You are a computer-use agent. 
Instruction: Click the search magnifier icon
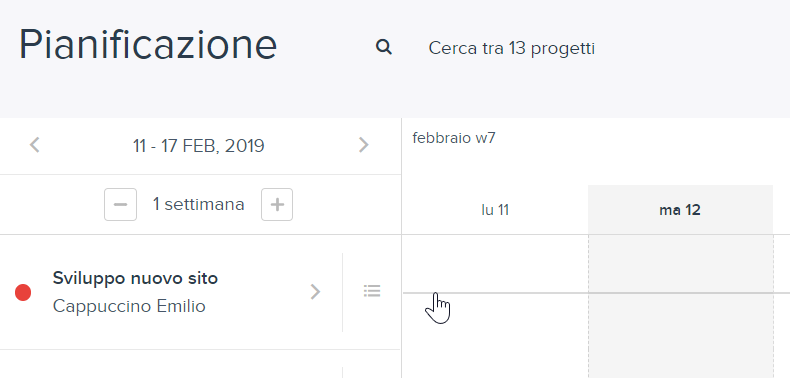[384, 47]
